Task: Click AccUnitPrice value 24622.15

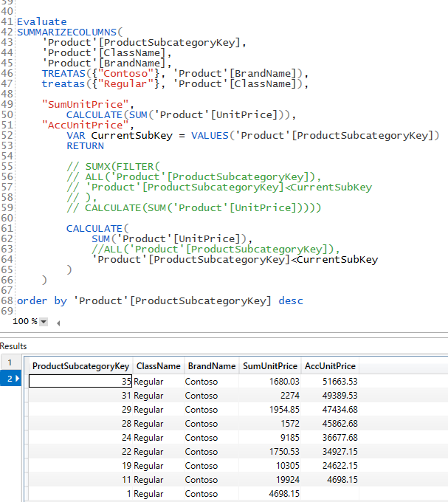Action: click(x=340, y=466)
